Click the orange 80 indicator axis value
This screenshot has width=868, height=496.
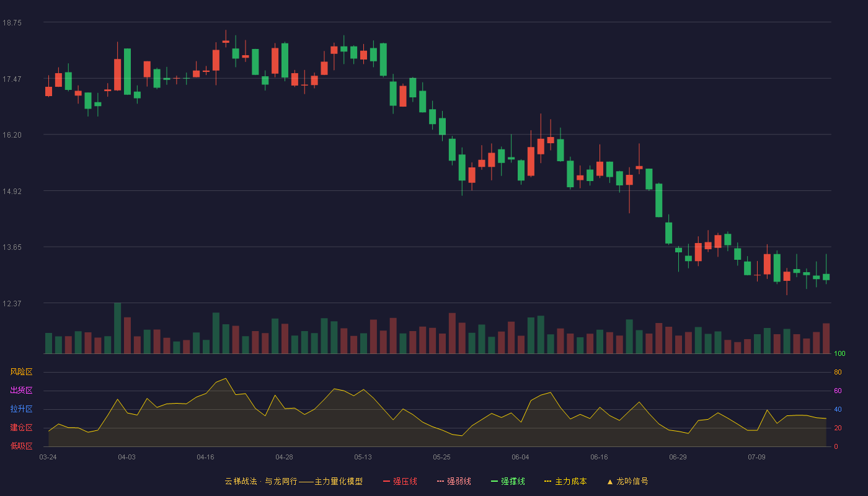pyautogui.click(x=838, y=373)
